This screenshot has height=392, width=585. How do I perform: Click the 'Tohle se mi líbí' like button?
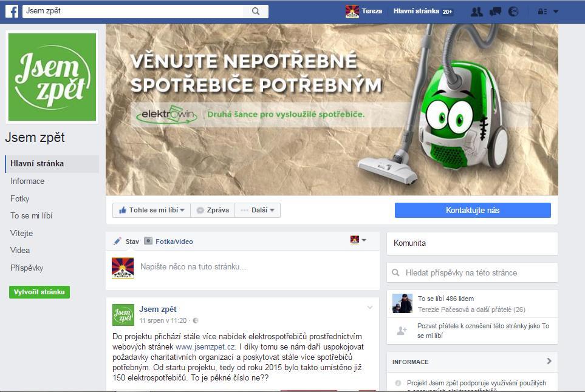151,210
